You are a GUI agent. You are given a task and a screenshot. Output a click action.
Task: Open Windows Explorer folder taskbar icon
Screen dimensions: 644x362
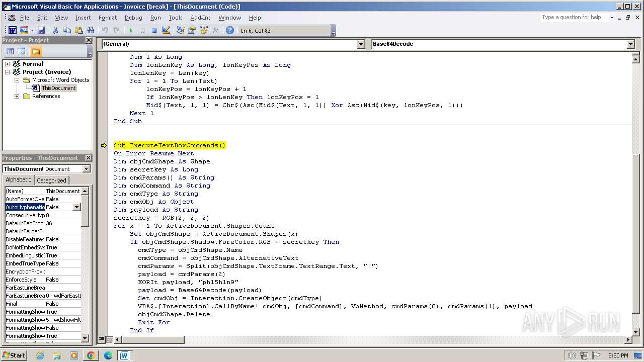click(57, 355)
